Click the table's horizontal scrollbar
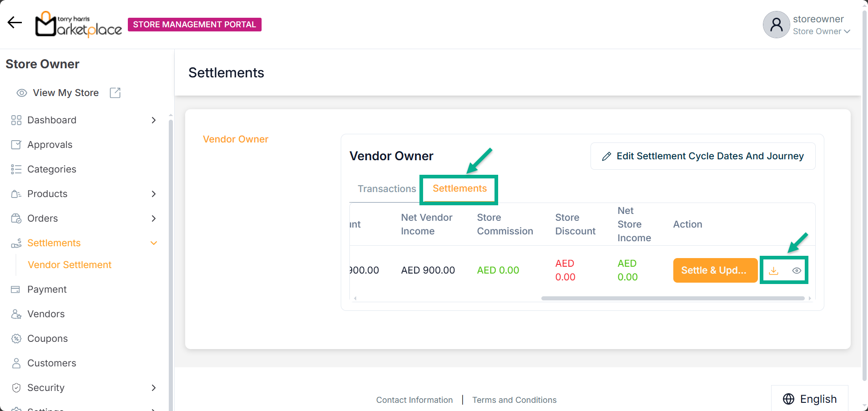The height and width of the screenshot is (411, 868). point(672,299)
